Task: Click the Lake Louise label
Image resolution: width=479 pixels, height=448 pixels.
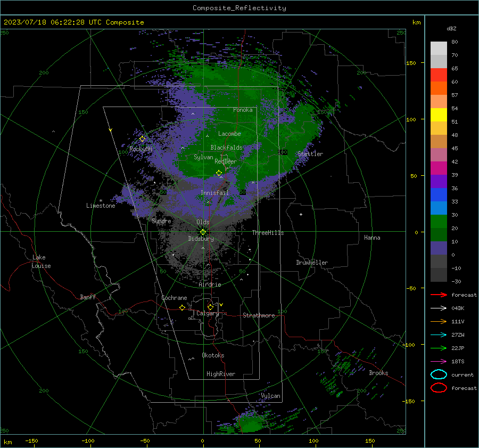Action: pos(41,262)
